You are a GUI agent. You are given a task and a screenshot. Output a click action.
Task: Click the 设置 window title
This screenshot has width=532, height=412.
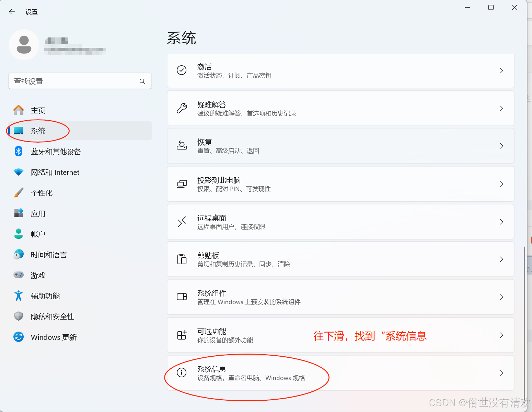[32, 12]
